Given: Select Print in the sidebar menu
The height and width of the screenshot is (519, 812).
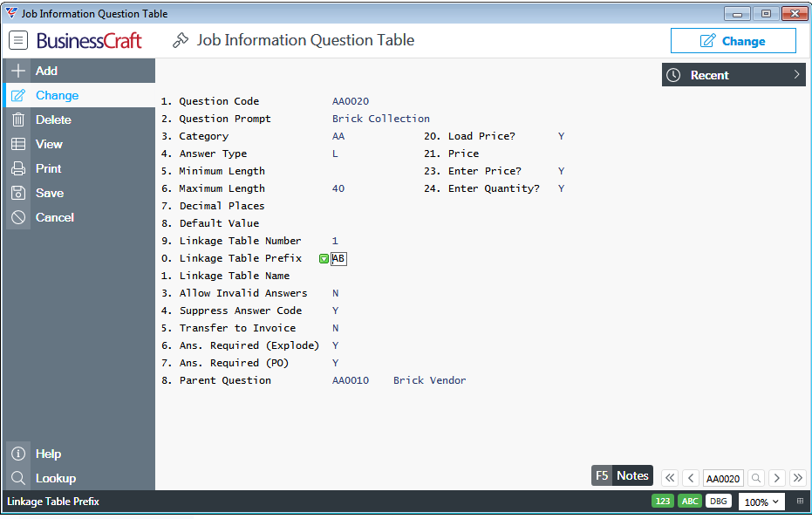Looking at the screenshot, I should point(78,168).
